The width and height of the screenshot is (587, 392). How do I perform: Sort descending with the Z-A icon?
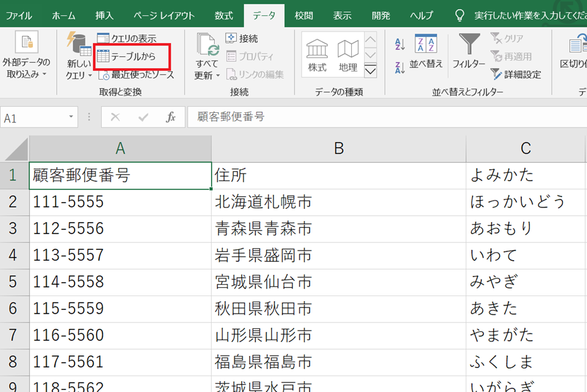(x=399, y=68)
